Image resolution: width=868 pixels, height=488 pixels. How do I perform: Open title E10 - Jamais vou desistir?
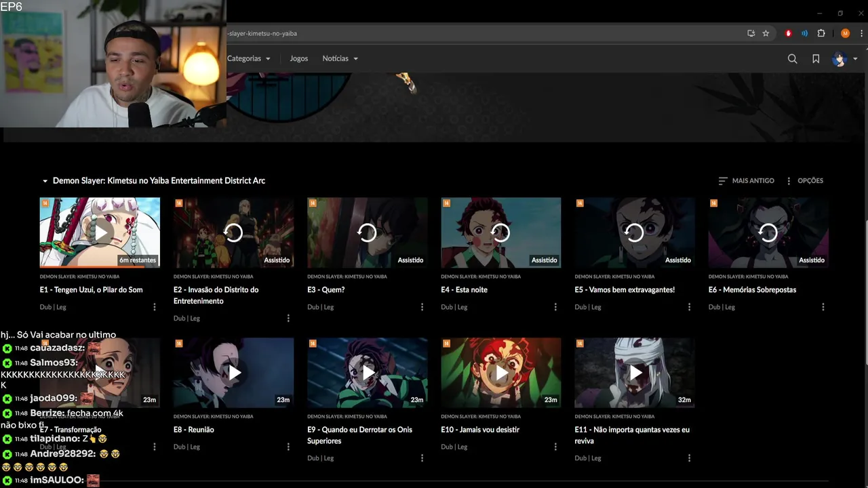pyautogui.click(x=480, y=430)
